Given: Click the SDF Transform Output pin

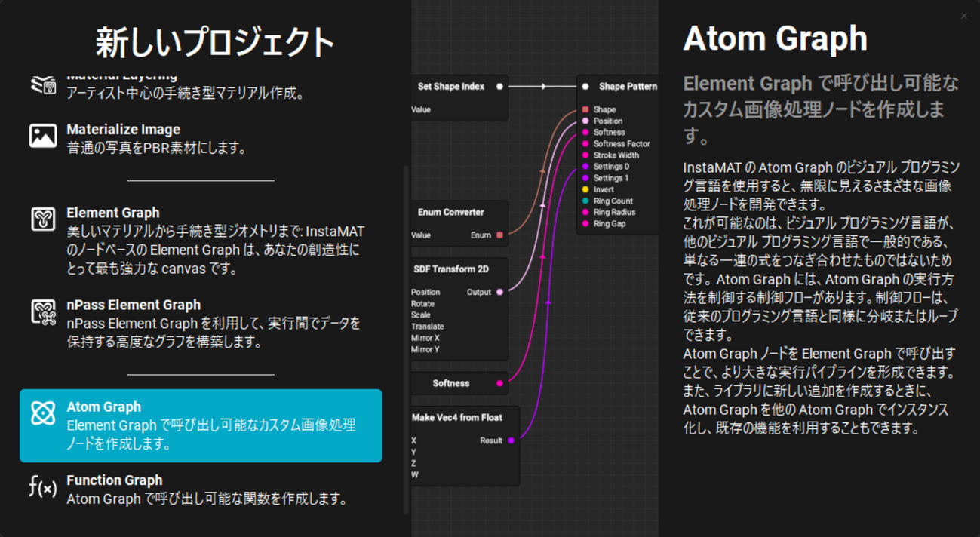Looking at the screenshot, I should [x=499, y=293].
